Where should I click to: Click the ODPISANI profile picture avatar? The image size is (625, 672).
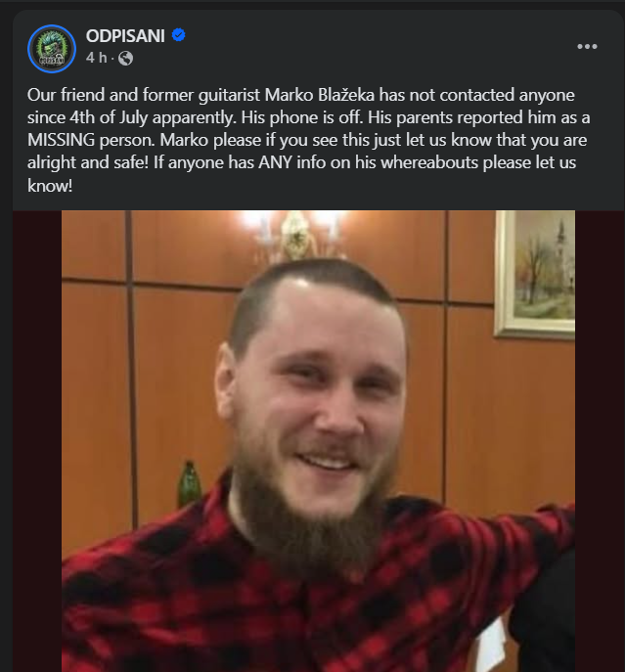coord(52,49)
